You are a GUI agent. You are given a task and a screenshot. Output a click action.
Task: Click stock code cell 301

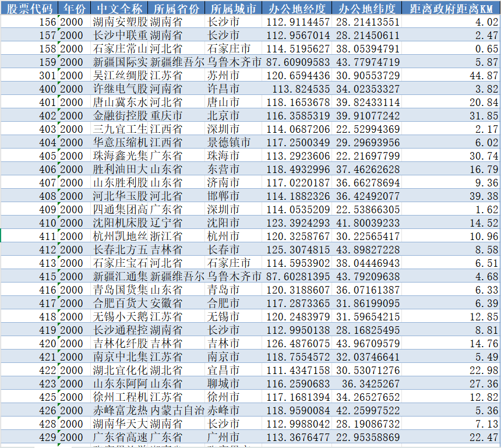(46, 76)
